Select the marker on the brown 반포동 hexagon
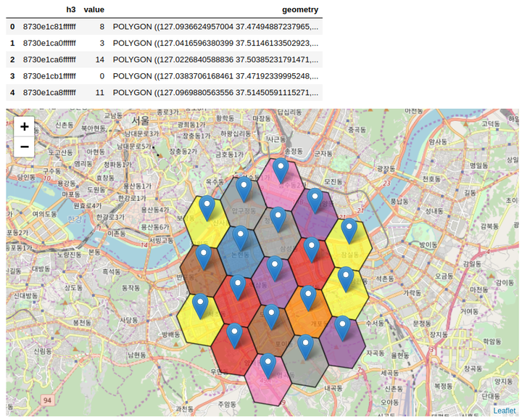This screenshot has width=522, height=420. pyautogui.click(x=204, y=258)
